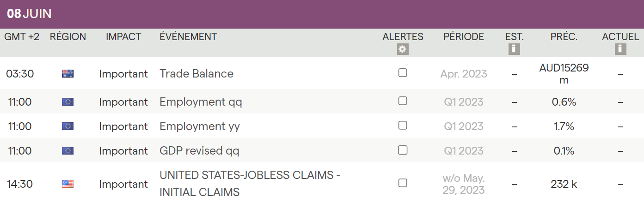Open the Trade Balance event
Screen dimensions: 644x203
pos(196,74)
